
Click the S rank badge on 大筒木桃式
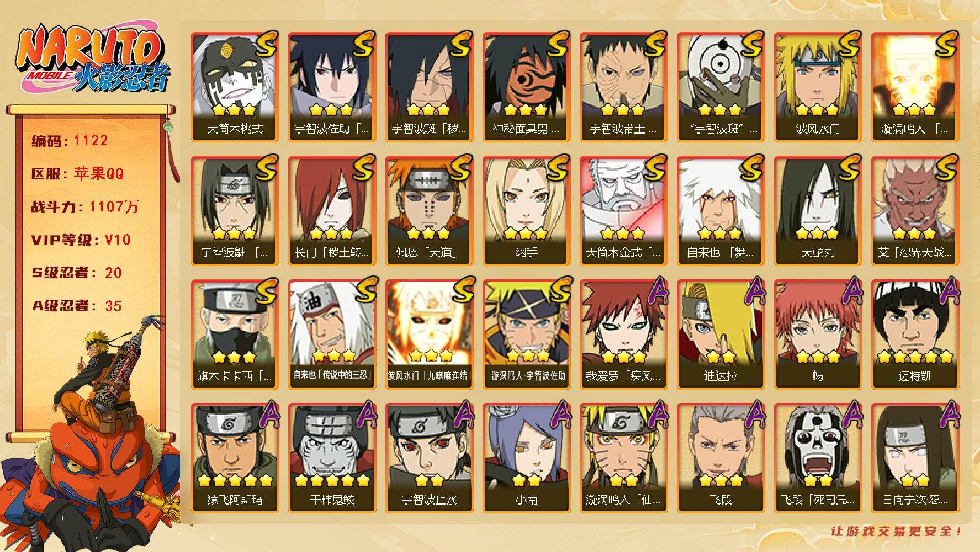[266, 44]
